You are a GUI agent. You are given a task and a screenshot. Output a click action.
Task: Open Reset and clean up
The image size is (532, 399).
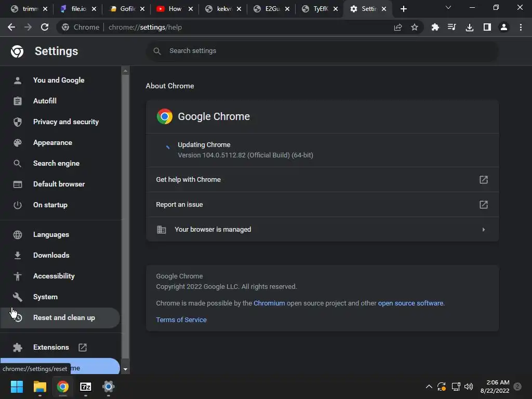click(60, 317)
